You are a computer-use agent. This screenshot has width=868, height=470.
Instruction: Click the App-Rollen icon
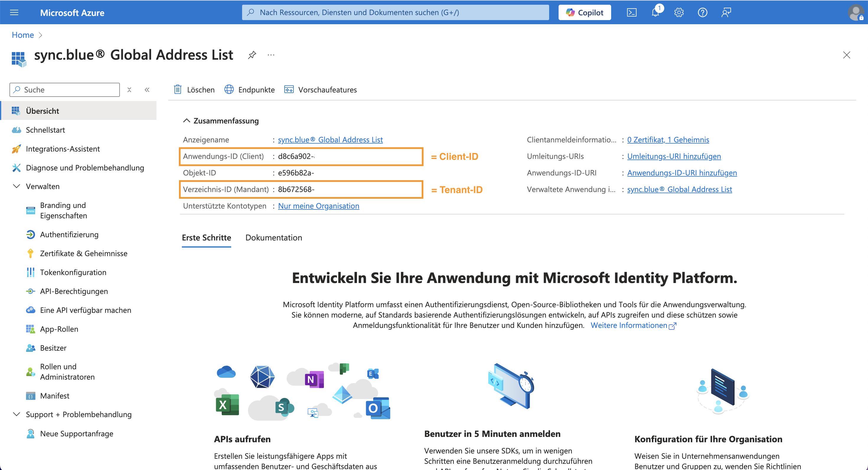30,329
